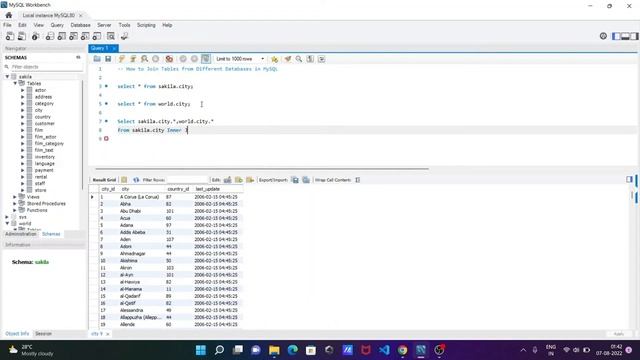Screen dimensions: 640x360
Task: Click the editor horizontal scrollbar
Action: (262, 169)
